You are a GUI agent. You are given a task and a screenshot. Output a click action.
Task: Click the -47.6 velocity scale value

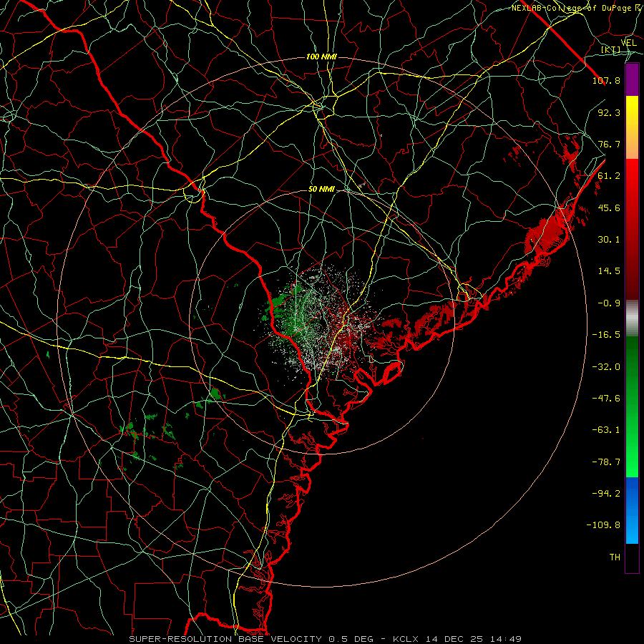pos(606,399)
